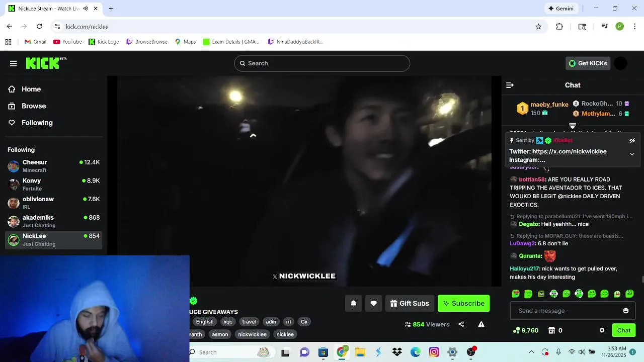The width and height of the screenshot is (644, 362).
Task: Open the Chrome apps grid
Action: click(8, 42)
